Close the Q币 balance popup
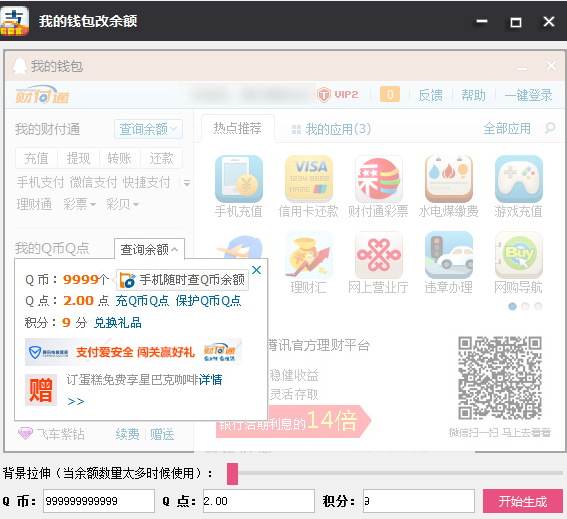 pyautogui.click(x=256, y=270)
